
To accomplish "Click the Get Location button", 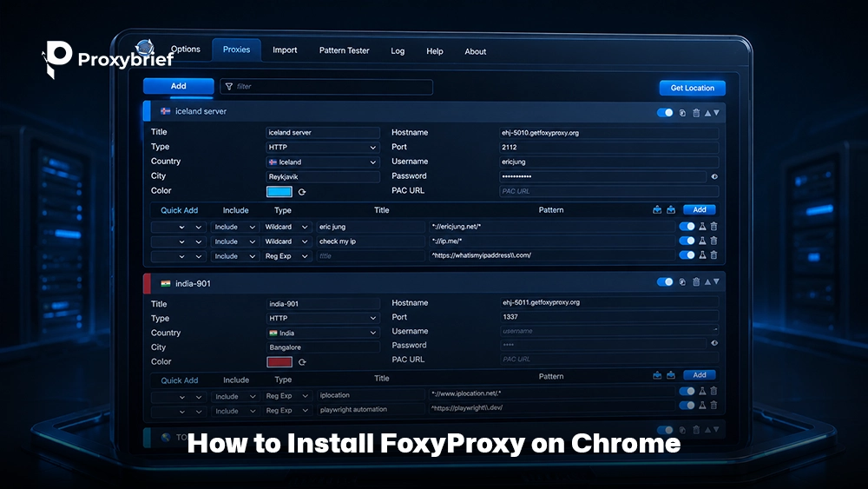I will pyautogui.click(x=692, y=88).
